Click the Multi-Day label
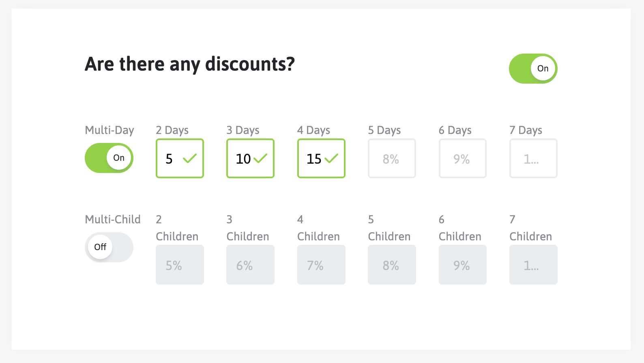 [109, 130]
